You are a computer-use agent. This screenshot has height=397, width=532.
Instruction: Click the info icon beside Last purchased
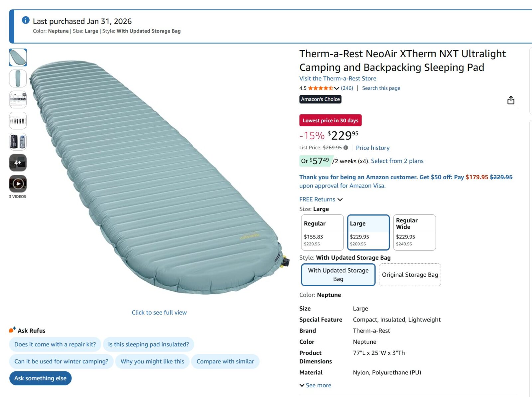[x=26, y=20]
